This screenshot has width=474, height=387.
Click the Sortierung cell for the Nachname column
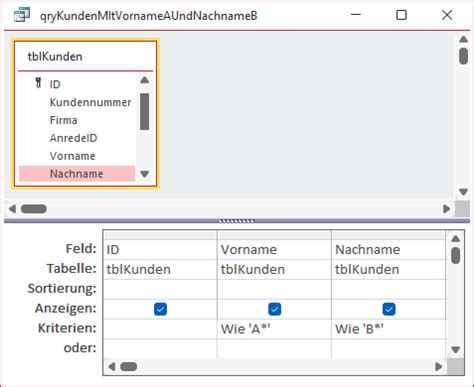coord(389,289)
